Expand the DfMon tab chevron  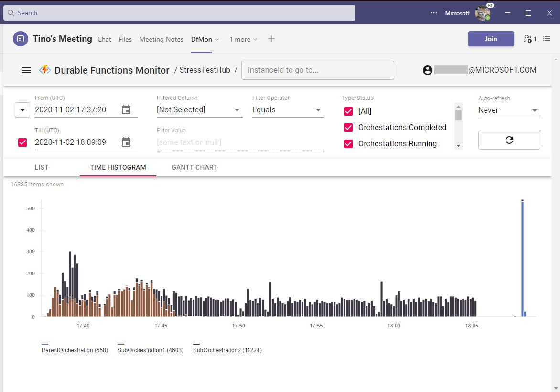tap(217, 39)
